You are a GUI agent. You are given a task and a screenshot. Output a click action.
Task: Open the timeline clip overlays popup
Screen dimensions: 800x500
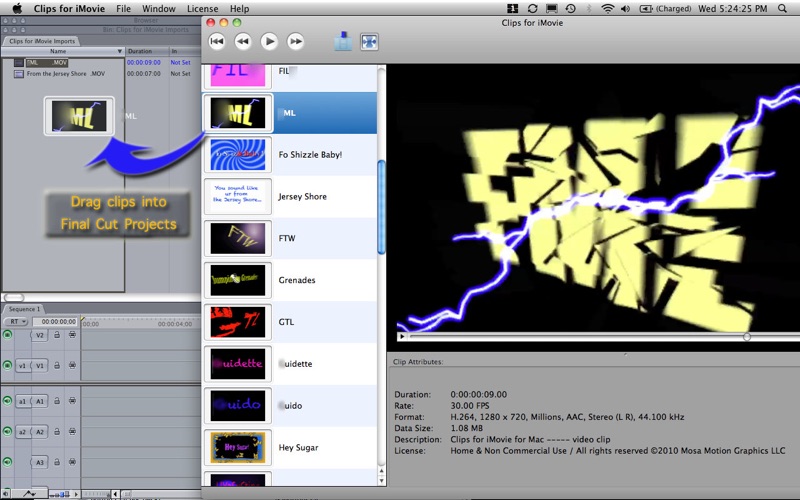pos(28,493)
